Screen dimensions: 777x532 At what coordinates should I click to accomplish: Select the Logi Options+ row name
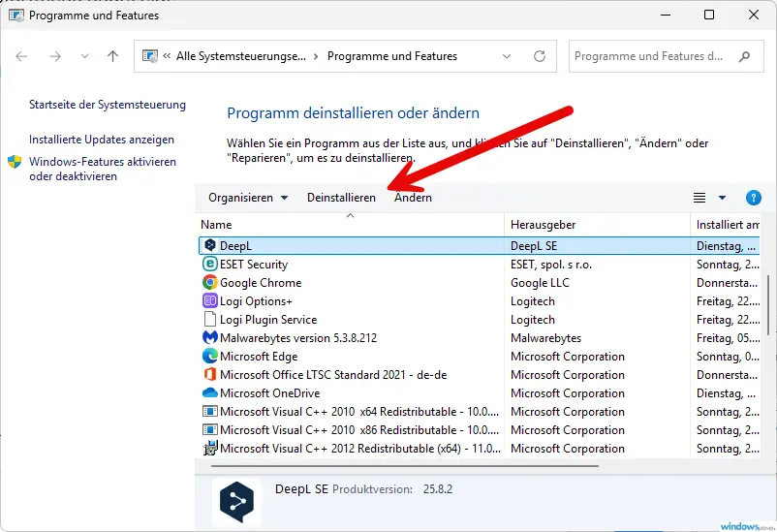point(256,301)
